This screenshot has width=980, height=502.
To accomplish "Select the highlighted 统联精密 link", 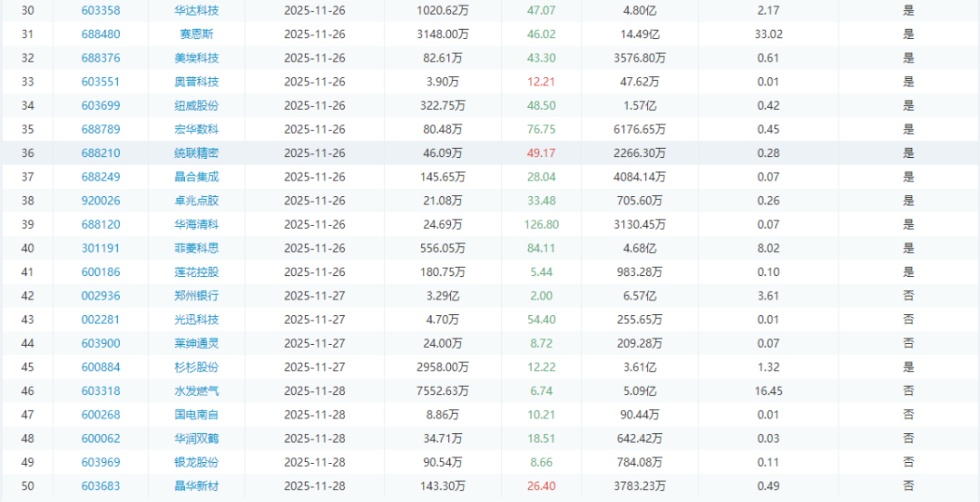I will click(x=197, y=153).
